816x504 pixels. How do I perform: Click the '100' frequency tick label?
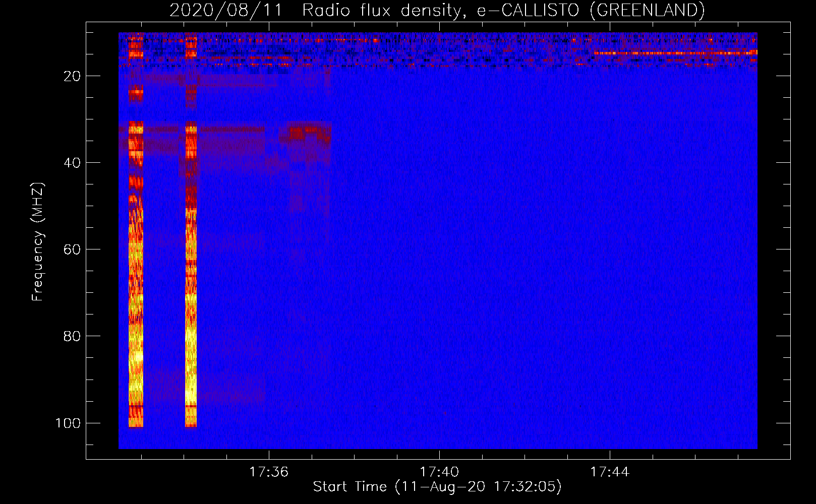pyautogui.click(x=68, y=423)
